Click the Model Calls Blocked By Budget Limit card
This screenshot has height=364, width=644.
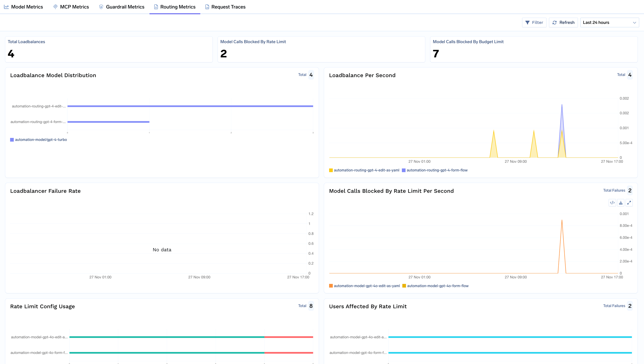(x=534, y=49)
